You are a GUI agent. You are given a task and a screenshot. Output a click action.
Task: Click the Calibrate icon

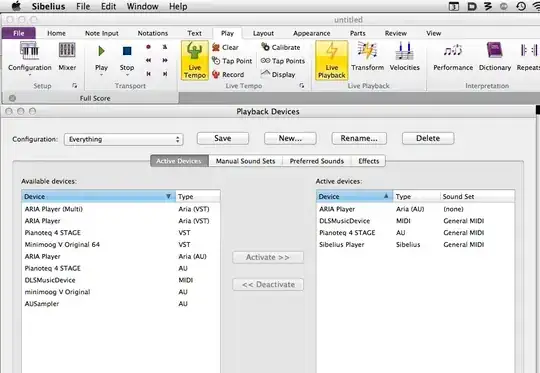click(x=265, y=46)
